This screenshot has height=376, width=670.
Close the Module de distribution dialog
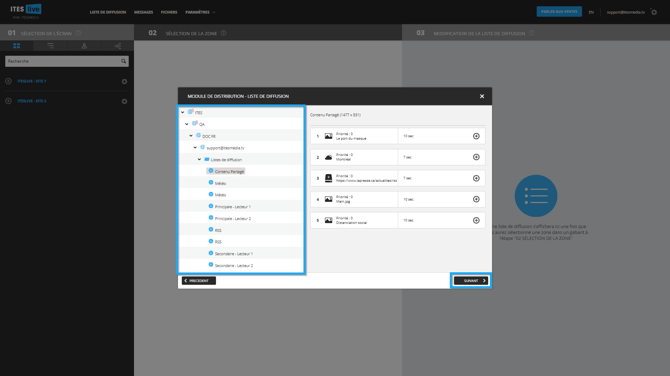[482, 96]
